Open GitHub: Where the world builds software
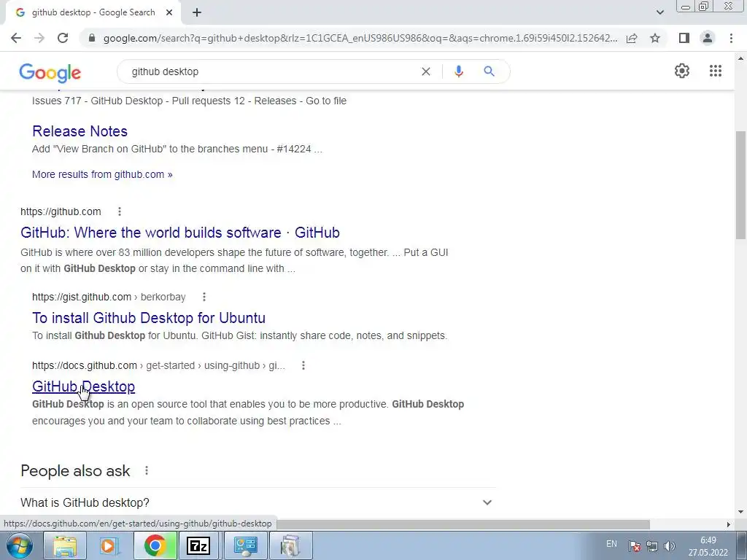Screen dimensions: 747x560 tap(180, 233)
